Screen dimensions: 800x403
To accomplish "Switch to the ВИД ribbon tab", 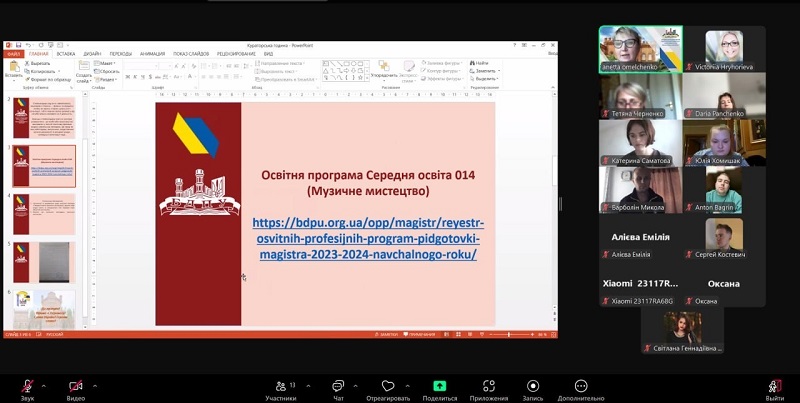I will tap(268, 54).
